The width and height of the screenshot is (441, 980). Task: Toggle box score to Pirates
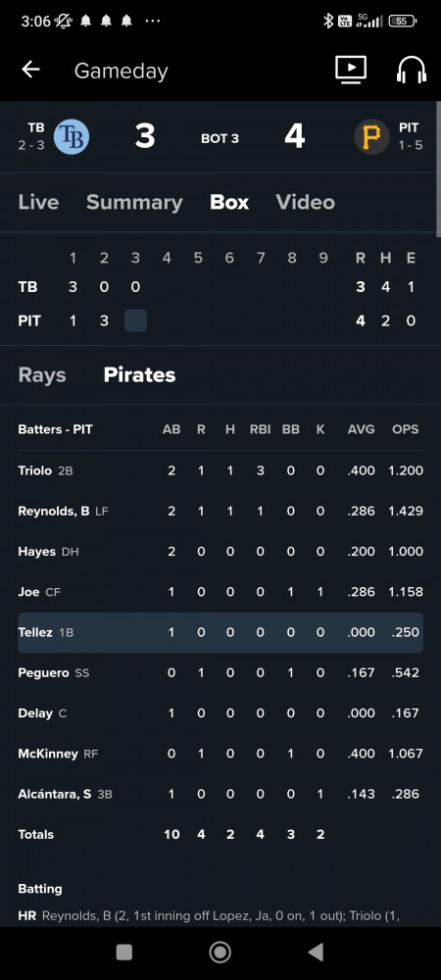coord(139,375)
